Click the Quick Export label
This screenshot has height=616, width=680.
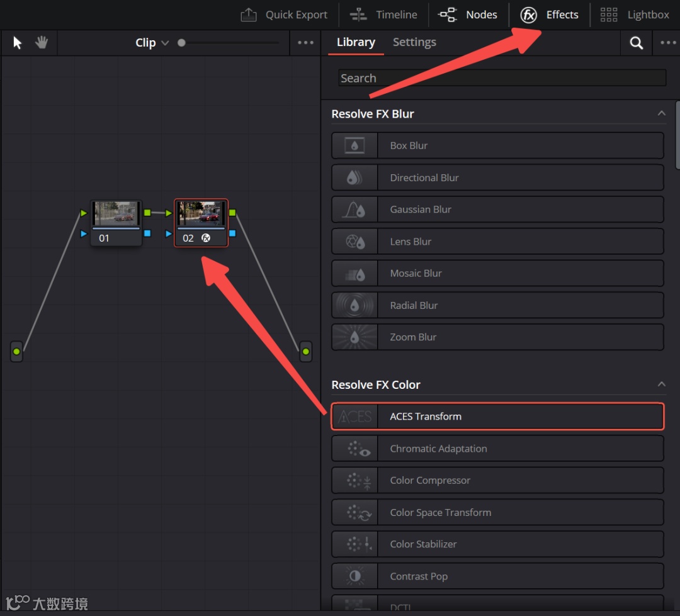(296, 14)
